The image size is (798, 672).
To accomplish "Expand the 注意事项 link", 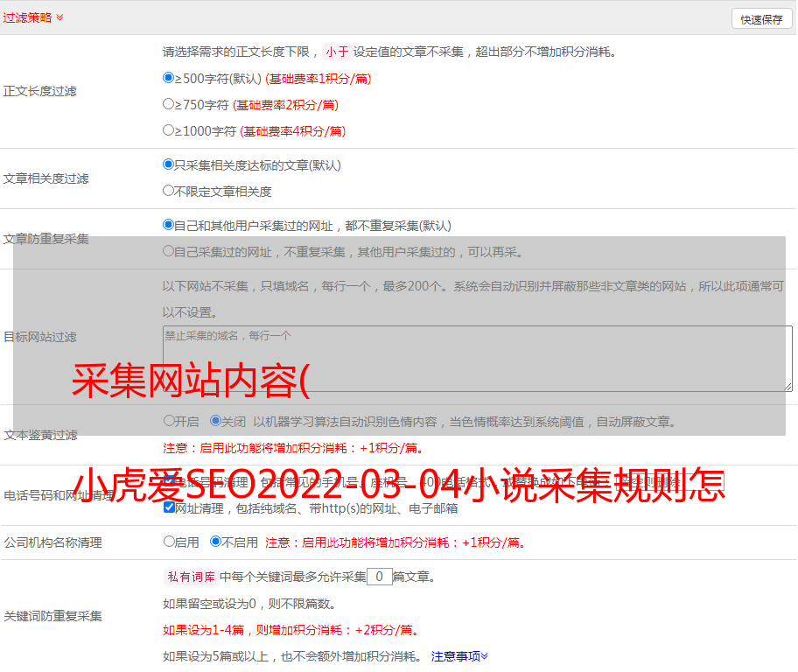I will 459,656.
